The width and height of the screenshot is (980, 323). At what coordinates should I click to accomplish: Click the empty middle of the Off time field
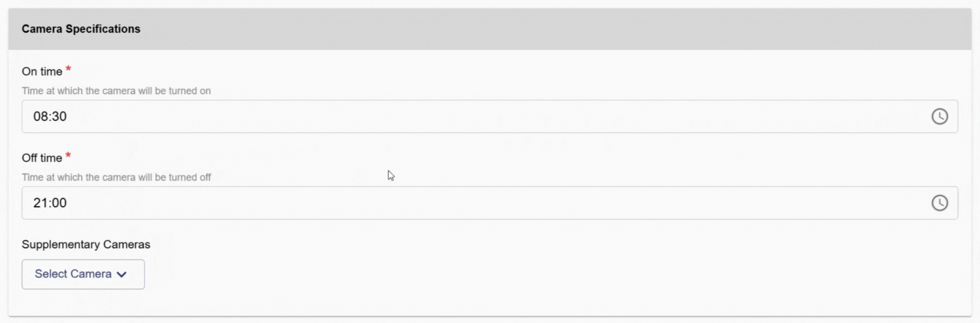[x=489, y=203]
